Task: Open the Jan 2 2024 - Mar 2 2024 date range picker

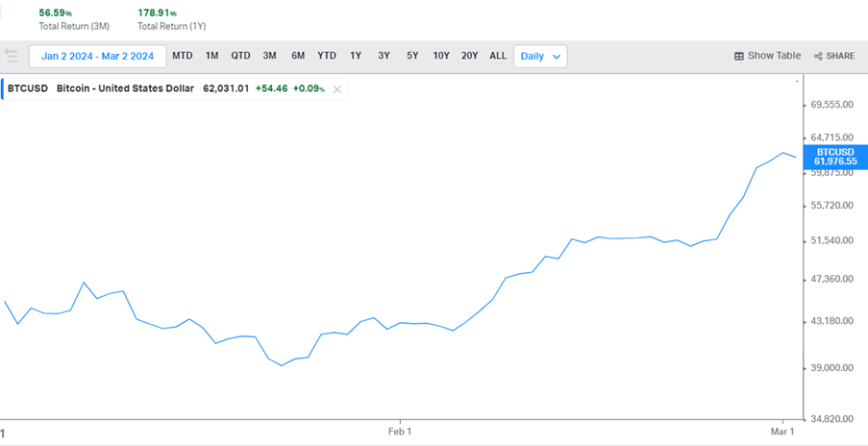Action: click(97, 56)
